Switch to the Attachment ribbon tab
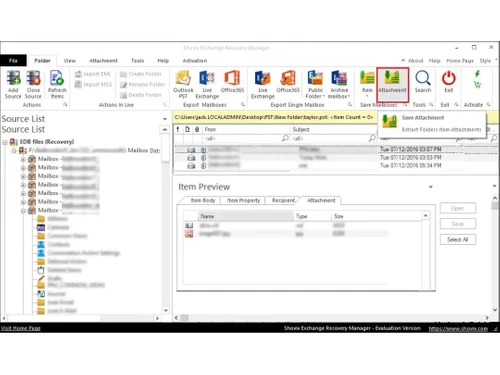Viewport: 500px width, 375px height. 103,61
